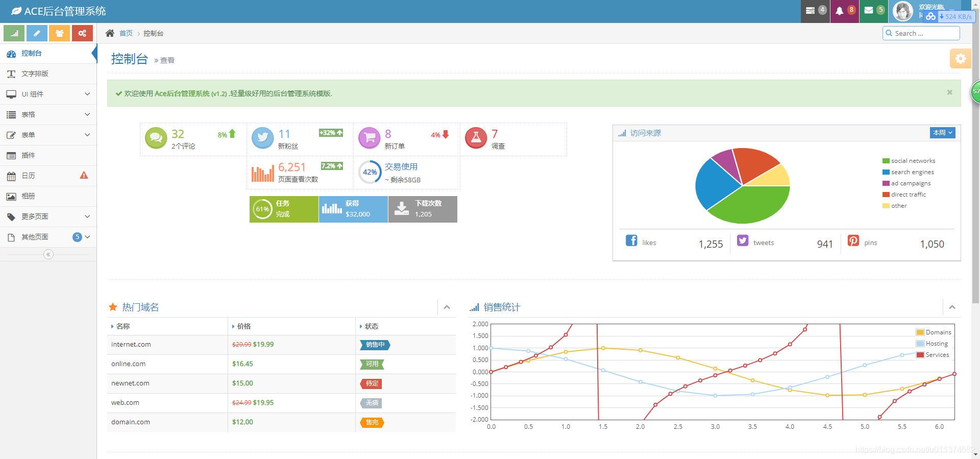Click the 售完 status label
The image size is (980, 459).
372,422
